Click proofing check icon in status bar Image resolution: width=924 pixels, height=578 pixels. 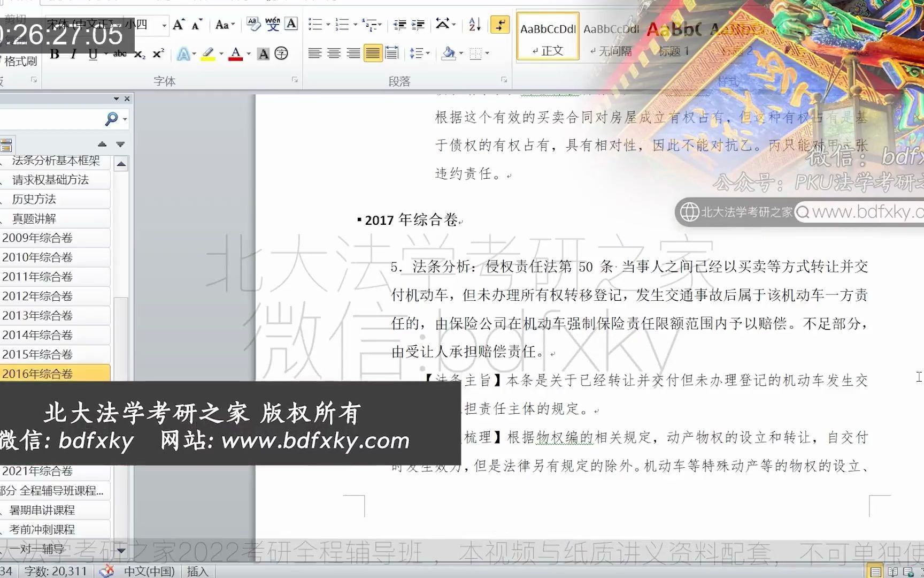click(106, 571)
